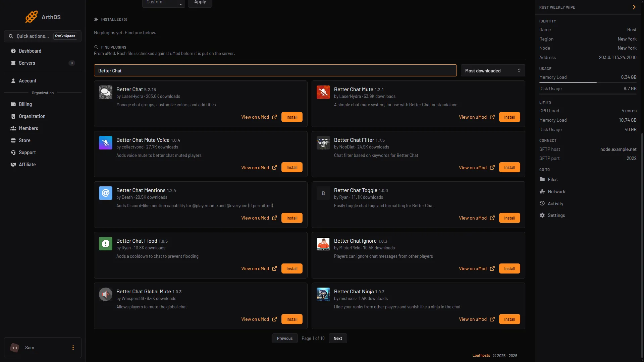This screenshot has height=362, width=644.
Task: Click the Apply button
Action: click(200, 3)
